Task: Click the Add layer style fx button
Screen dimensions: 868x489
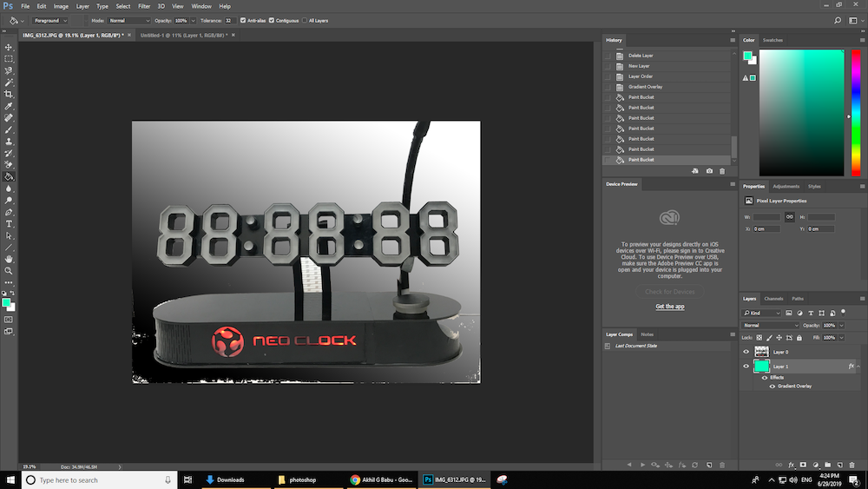Action: (x=791, y=466)
